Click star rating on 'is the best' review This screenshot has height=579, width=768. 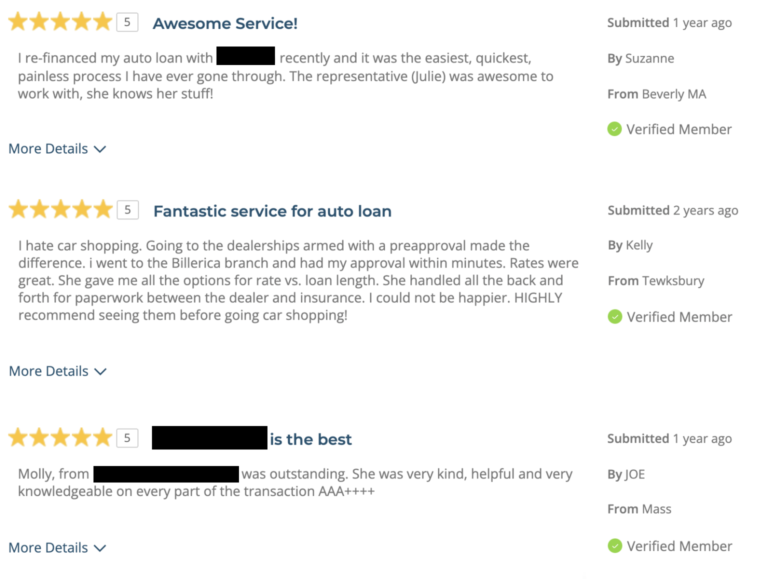point(60,438)
